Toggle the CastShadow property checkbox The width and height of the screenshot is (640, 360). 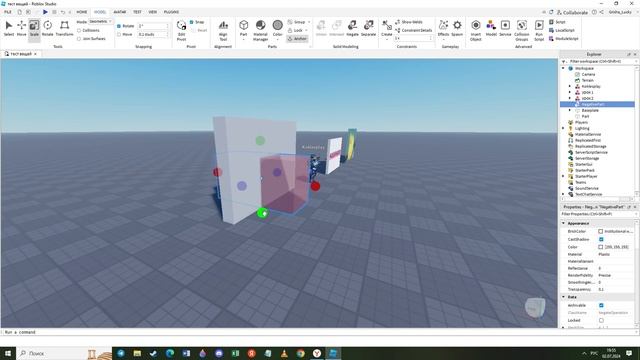click(x=601, y=239)
